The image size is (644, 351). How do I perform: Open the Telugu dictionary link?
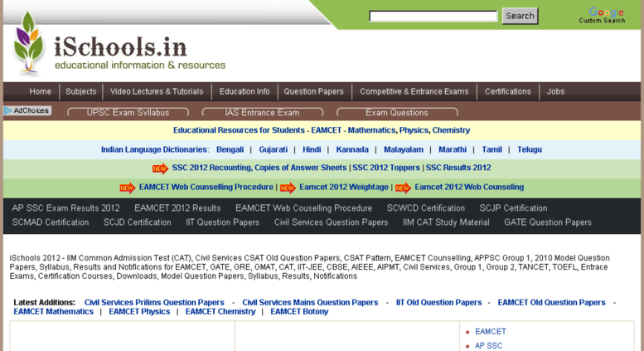530,149
